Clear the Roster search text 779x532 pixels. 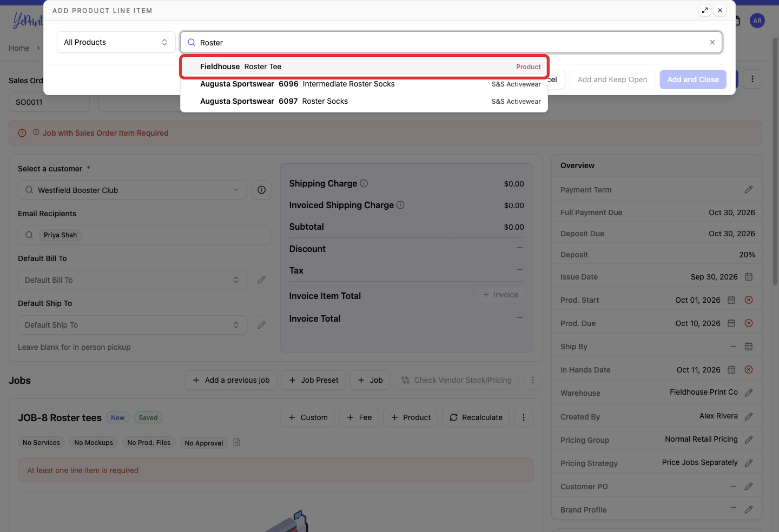pyautogui.click(x=712, y=42)
